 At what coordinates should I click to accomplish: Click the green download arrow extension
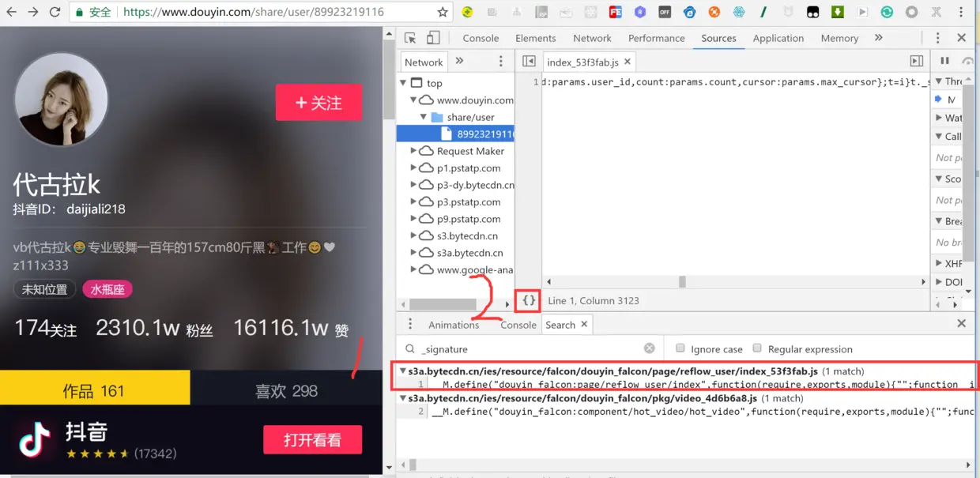(838, 12)
